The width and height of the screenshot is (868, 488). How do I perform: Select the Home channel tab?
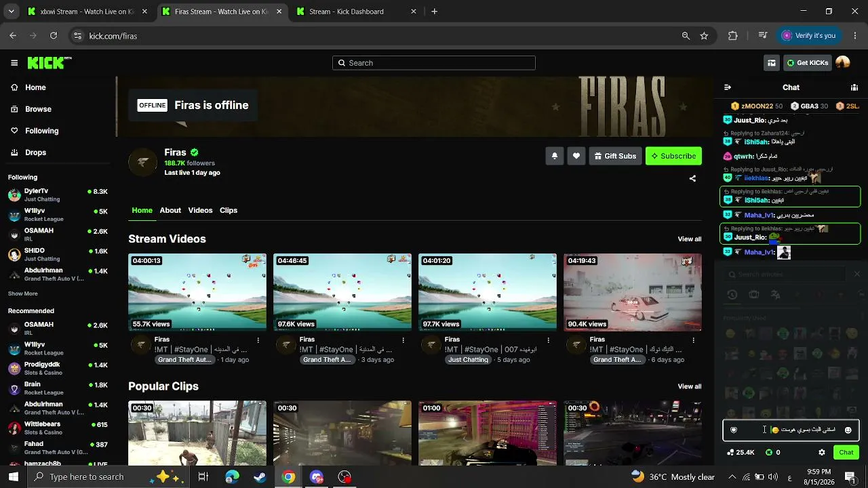coord(142,210)
